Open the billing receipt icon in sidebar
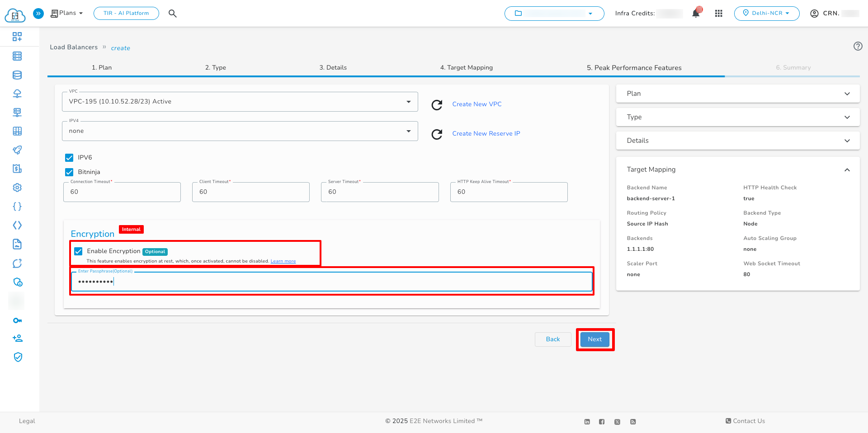This screenshot has height=433, width=868. pyautogui.click(x=17, y=168)
